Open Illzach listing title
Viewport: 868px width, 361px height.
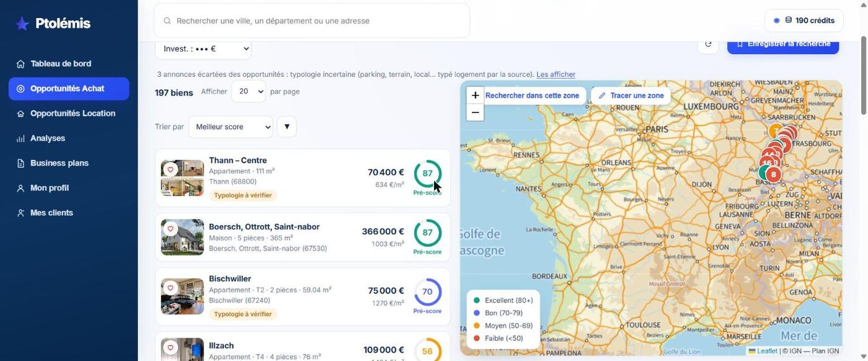coord(221,346)
